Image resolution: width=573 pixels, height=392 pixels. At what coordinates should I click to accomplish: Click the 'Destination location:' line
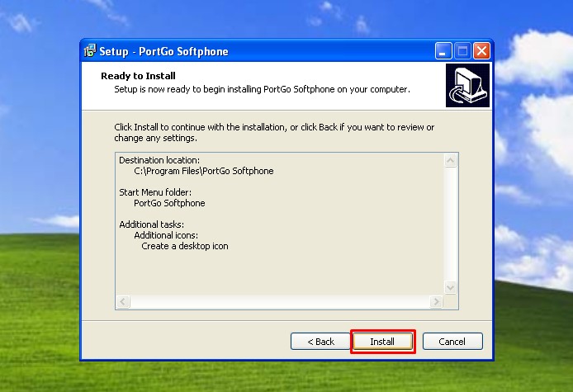159,160
